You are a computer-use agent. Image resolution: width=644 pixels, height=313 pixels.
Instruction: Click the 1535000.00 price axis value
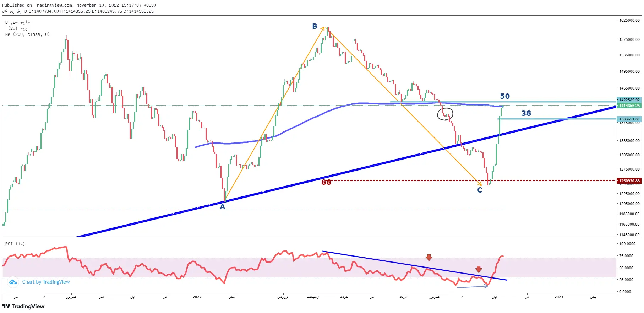coord(629,55)
